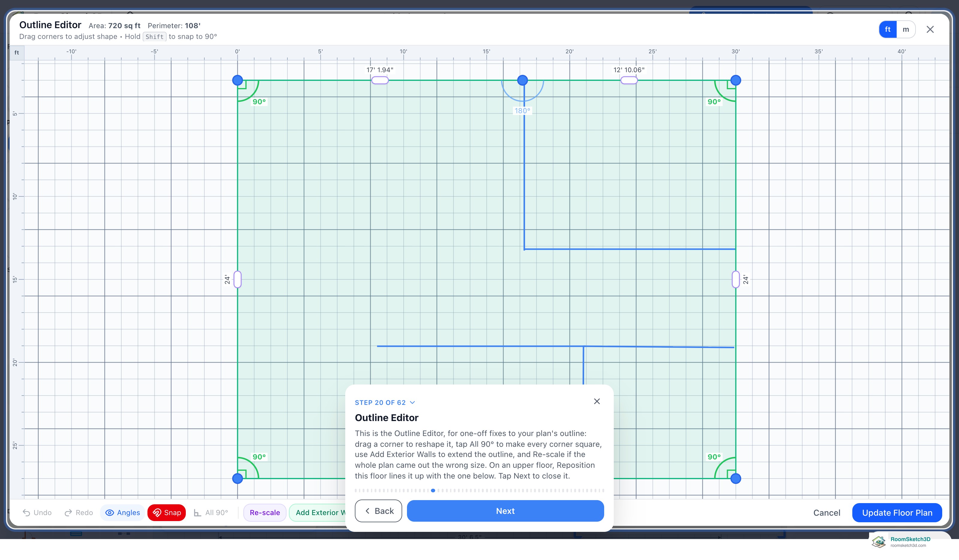The image size is (959, 560).
Task: Click the Perimeter 108' value
Action: [193, 25]
